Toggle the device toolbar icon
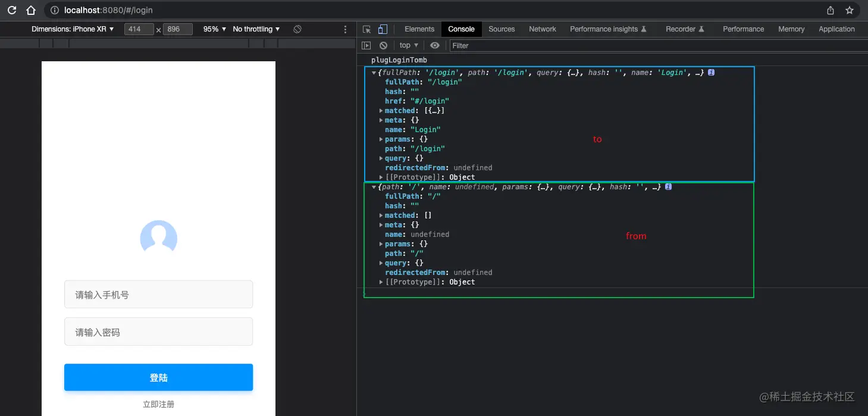The image size is (868, 416). click(x=383, y=29)
